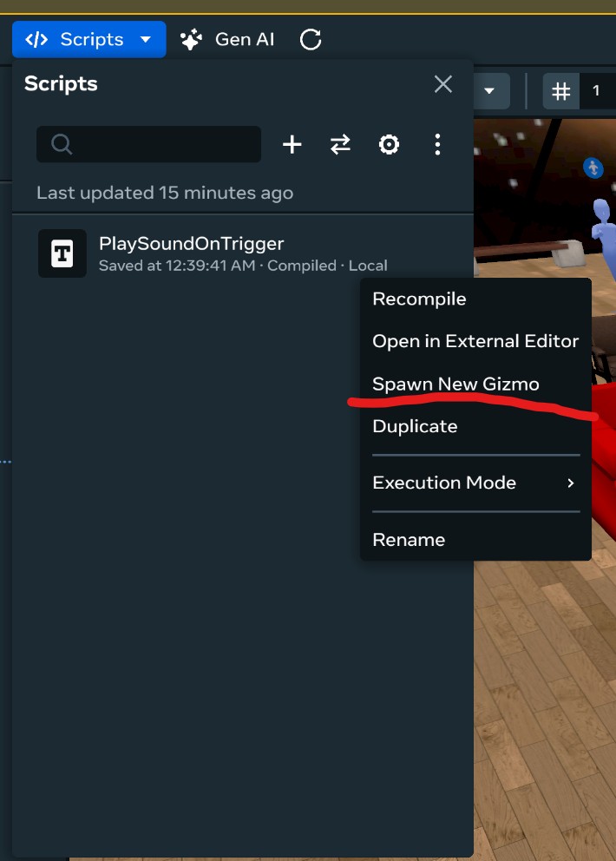Click the circular refresh icon
The width and height of the screenshot is (616, 861).
coord(311,40)
